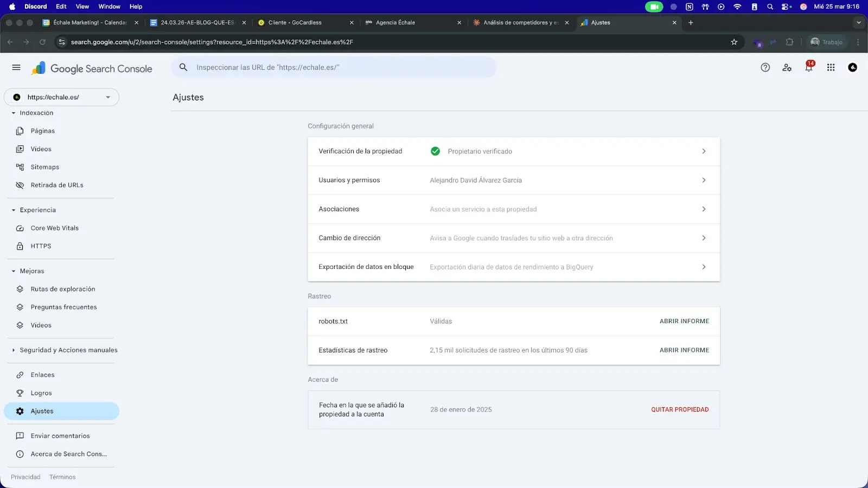
Task: Expand Seguridad y Acciones manuales
Action: point(12,350)
